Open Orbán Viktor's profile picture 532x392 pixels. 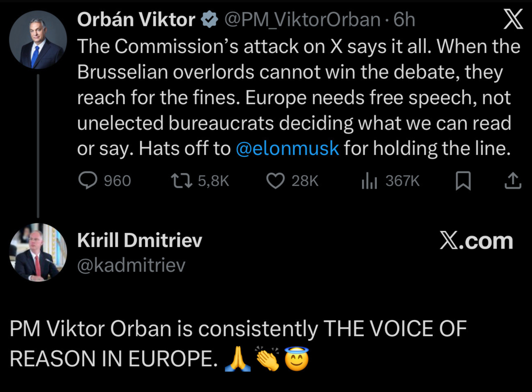tap(38, 40)
